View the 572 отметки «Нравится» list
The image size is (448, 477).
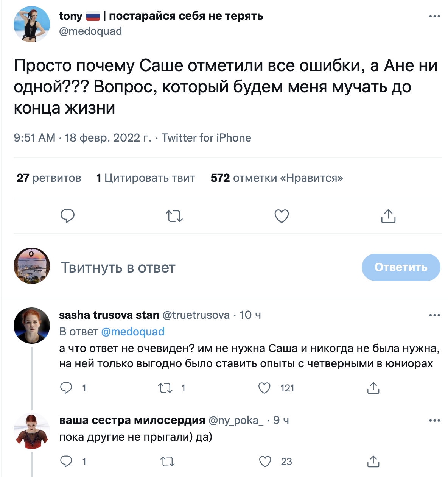(x=277, y=178)
